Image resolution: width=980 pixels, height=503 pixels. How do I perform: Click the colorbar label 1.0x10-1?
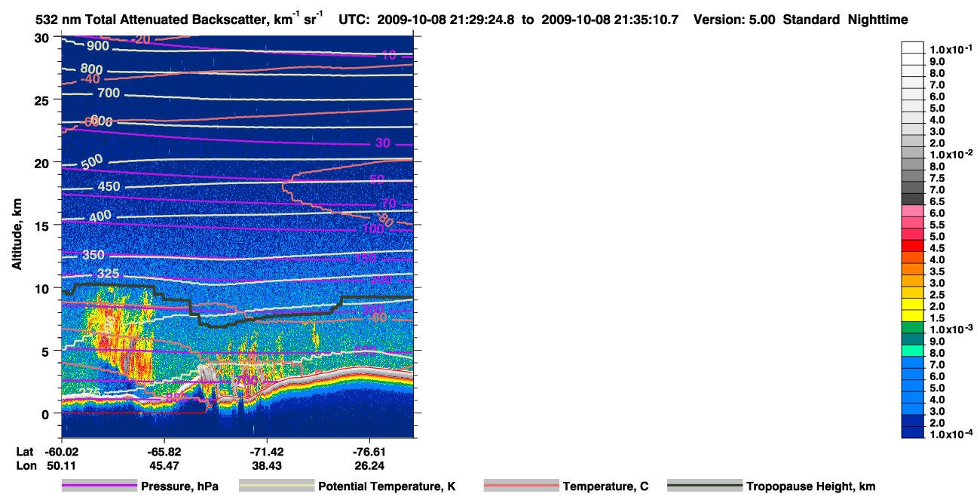[952, 49]
